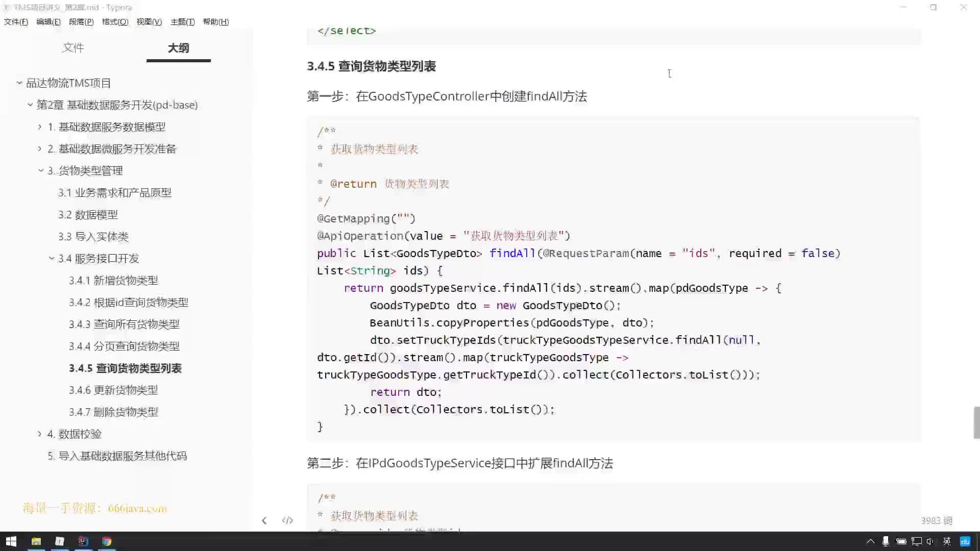Jump to 5. 导入基础数据服务其他代码 section

117,456
